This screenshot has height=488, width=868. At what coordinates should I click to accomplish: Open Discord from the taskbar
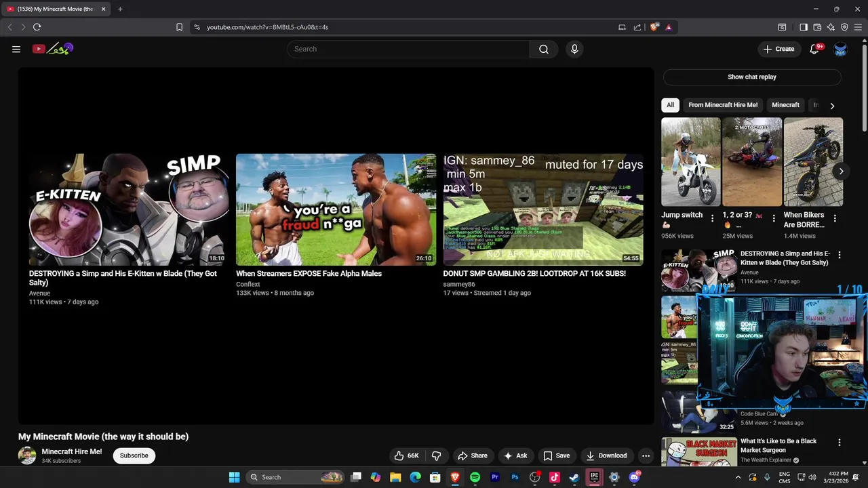click(634, 477)
